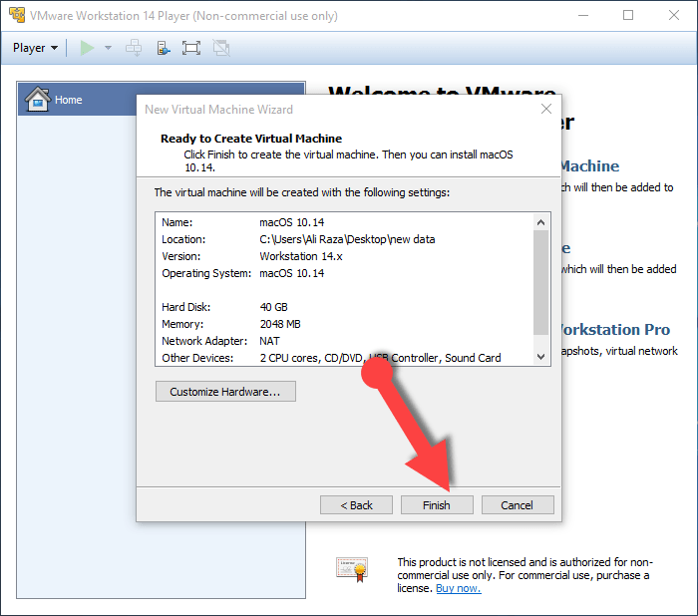This screenshot has height=616, width=698.
Task: Click the VMware logo in title bar
Action: click(16, 15)
